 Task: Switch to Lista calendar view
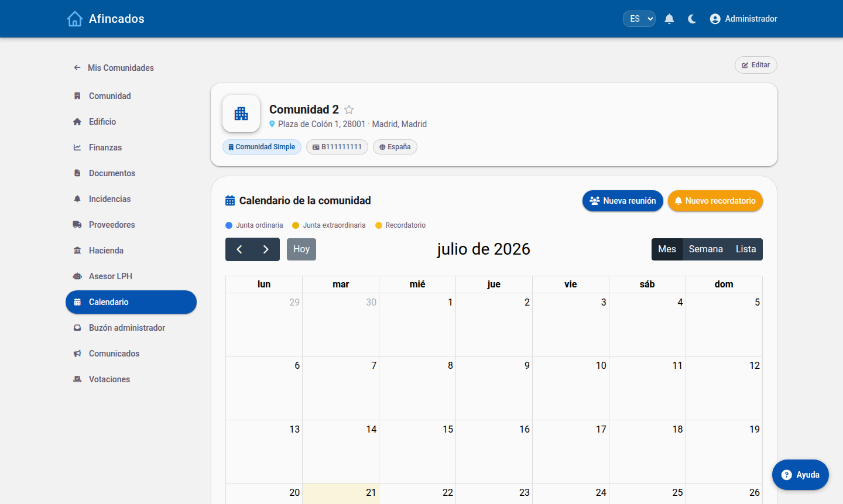746,249
